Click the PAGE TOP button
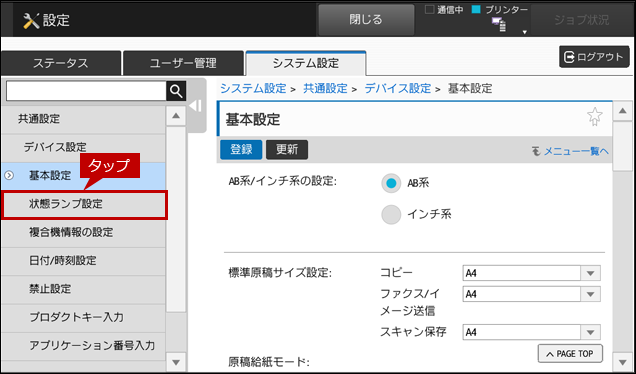This screenshot has height=374, width=636. coord(570,354)
